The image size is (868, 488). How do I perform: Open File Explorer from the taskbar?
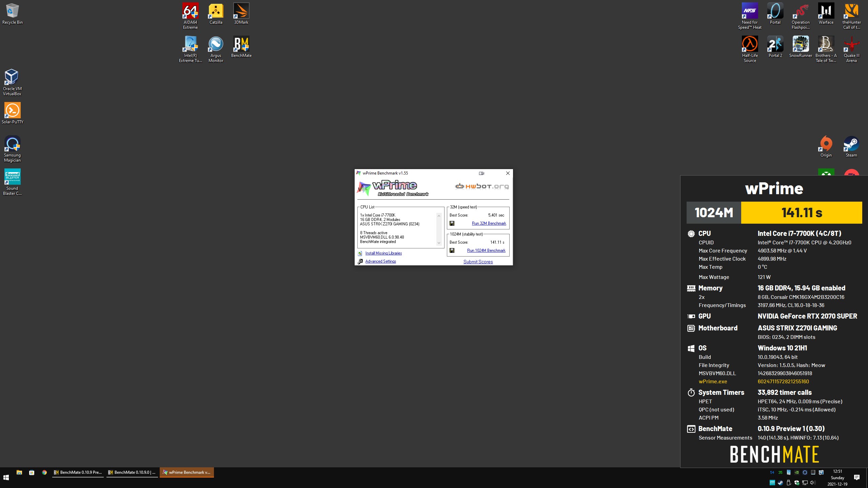pos(19,472)
